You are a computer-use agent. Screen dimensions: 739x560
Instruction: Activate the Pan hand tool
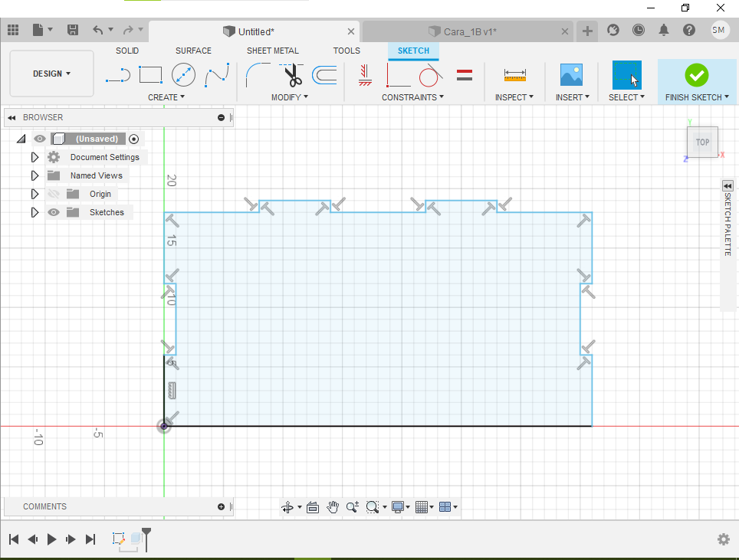(x=333, y=507)
